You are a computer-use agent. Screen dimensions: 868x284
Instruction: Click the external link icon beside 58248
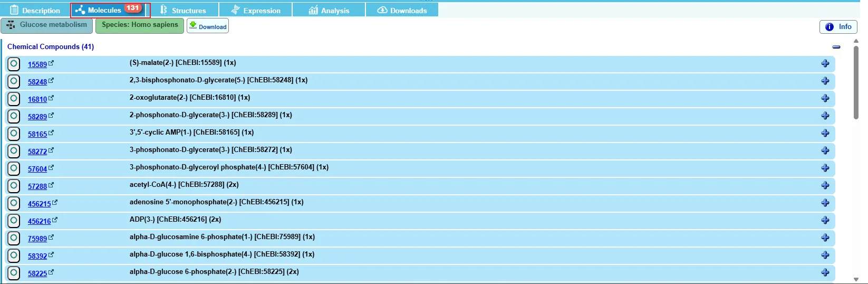(51, 81)
